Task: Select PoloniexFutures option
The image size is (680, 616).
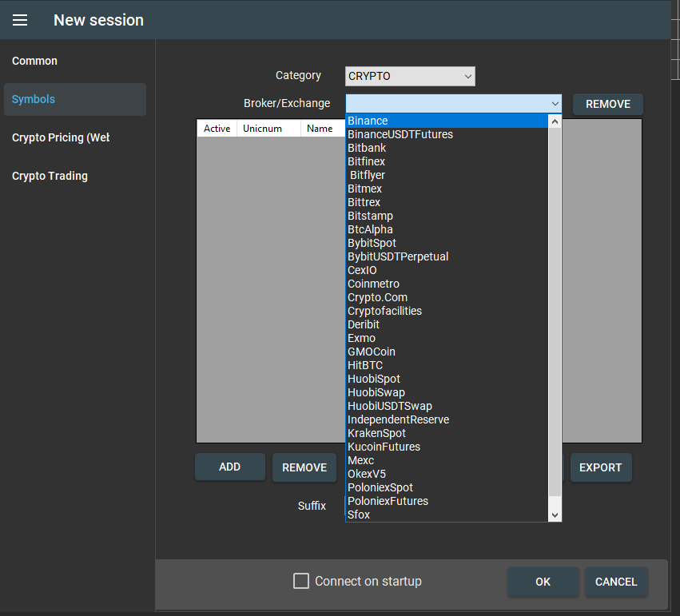Action: pos(447,501)
